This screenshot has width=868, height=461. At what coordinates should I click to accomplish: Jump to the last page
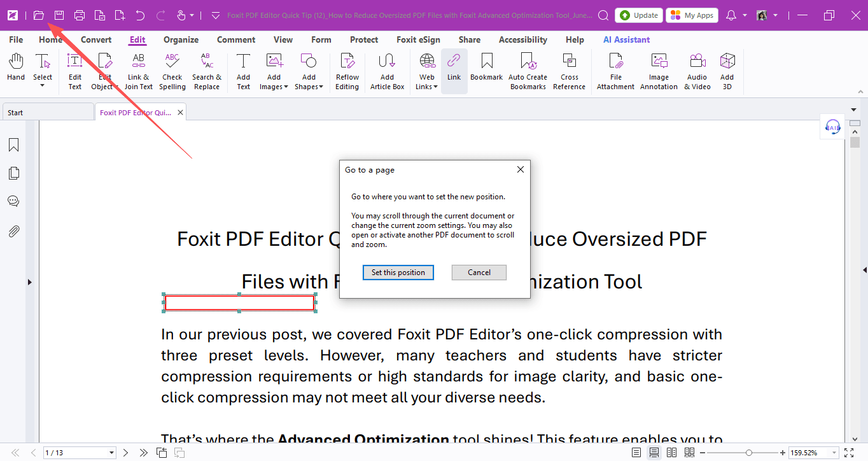(x=144, y=453)
